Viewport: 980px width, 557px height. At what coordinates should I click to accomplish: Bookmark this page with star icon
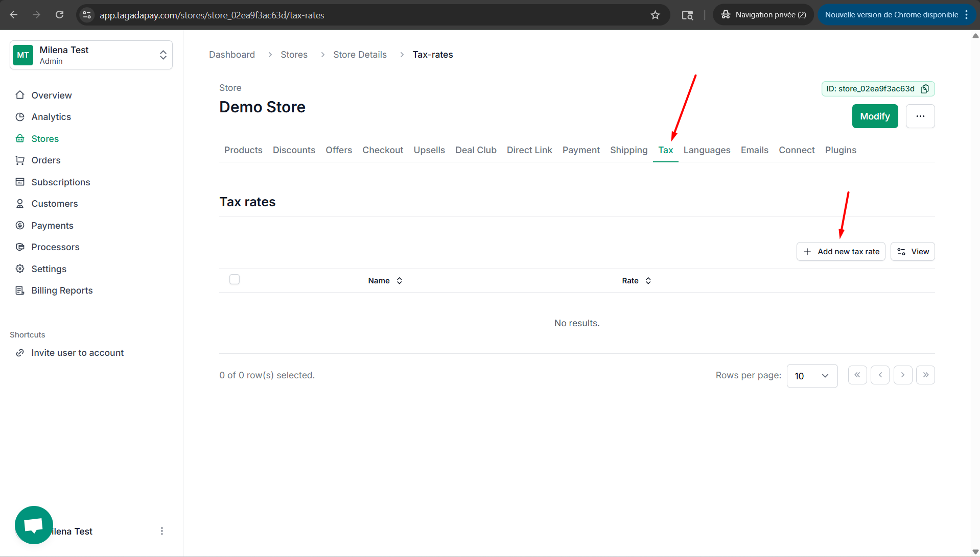(x=655, y=15)
